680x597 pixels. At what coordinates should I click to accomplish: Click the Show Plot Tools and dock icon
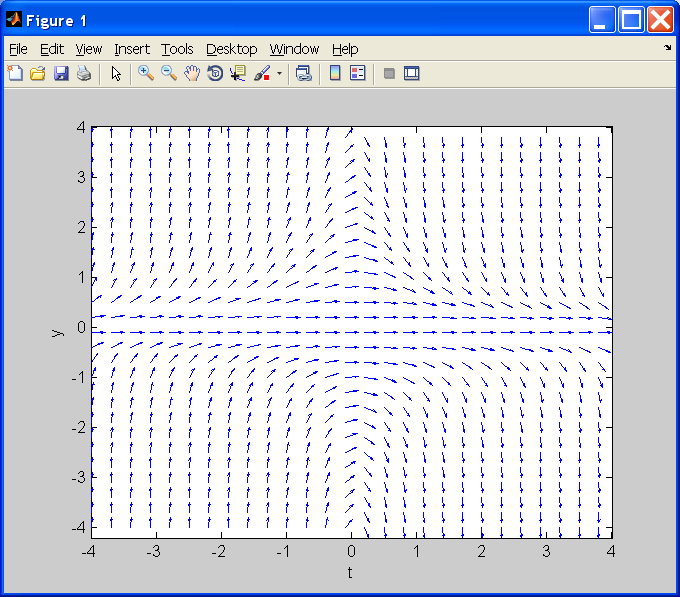pyautogui.click(x=412, y=73)
